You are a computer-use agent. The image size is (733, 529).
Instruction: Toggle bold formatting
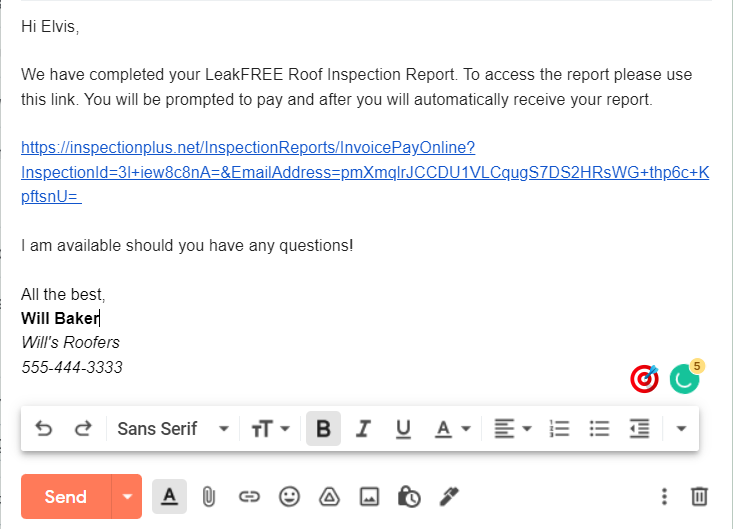(x=323, y=429)
